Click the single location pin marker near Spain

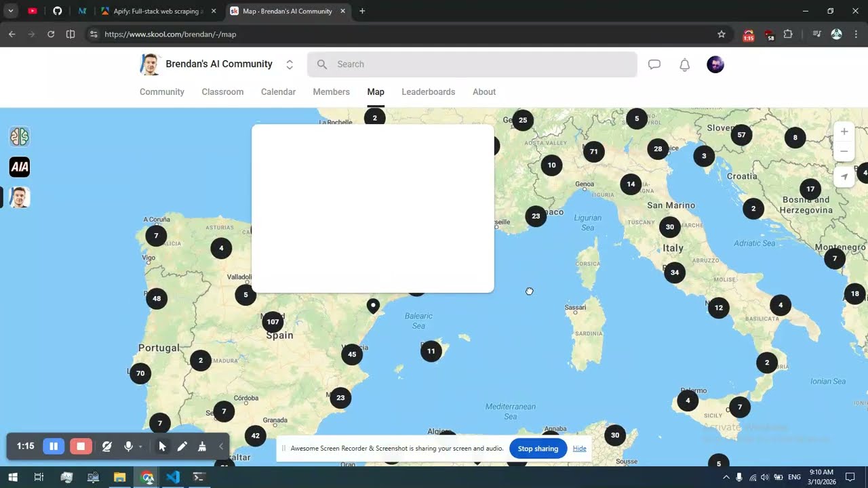coord(373,306)
